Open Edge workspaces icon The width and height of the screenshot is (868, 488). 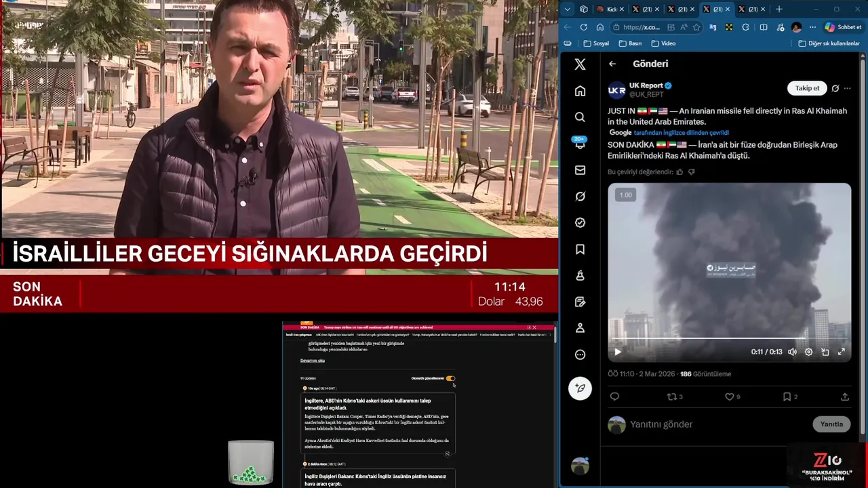584,9
